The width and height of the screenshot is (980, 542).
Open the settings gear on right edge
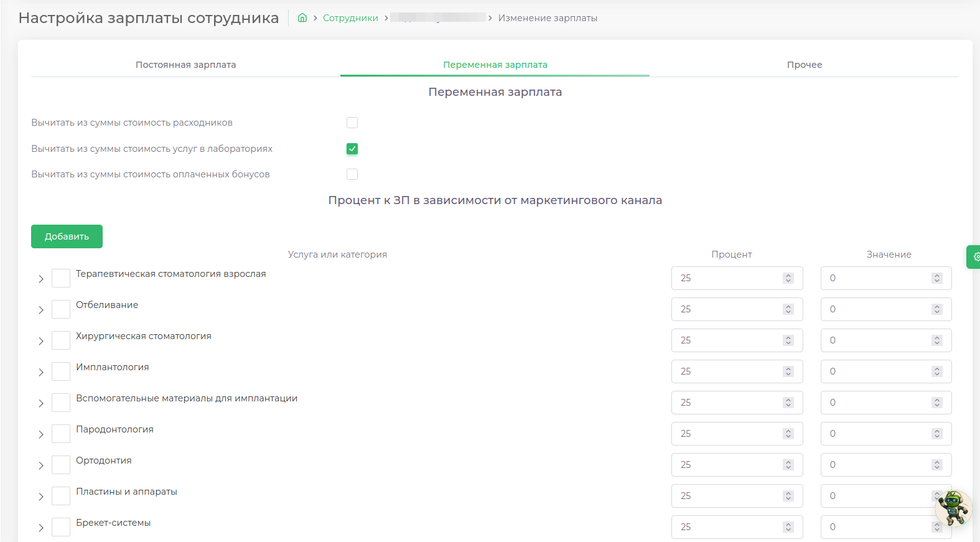[x=975, y=256]
